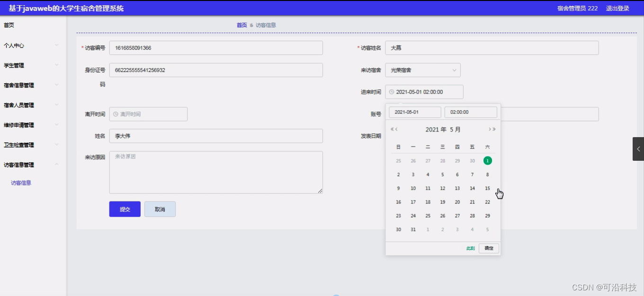Click the 来访原因 text area

pyautogui.click(x=215, y=172)
